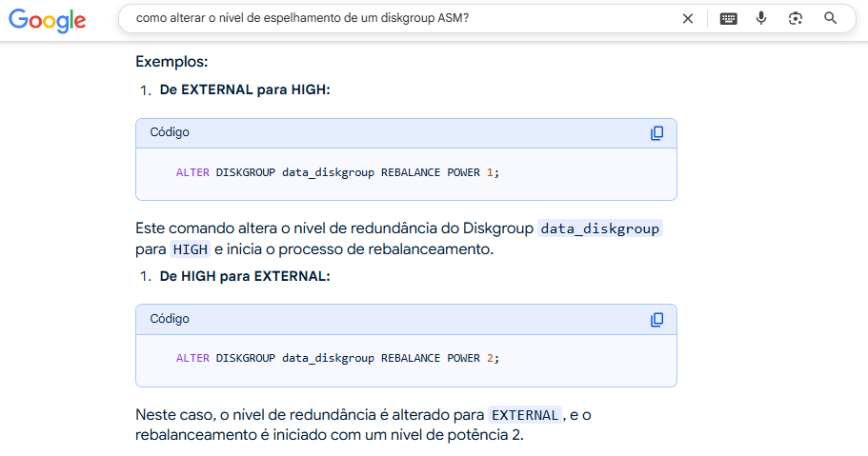Click the code line ending in POWER 2
The width and height of the screenshot is (868, 456).
click(x=337, y=358)
